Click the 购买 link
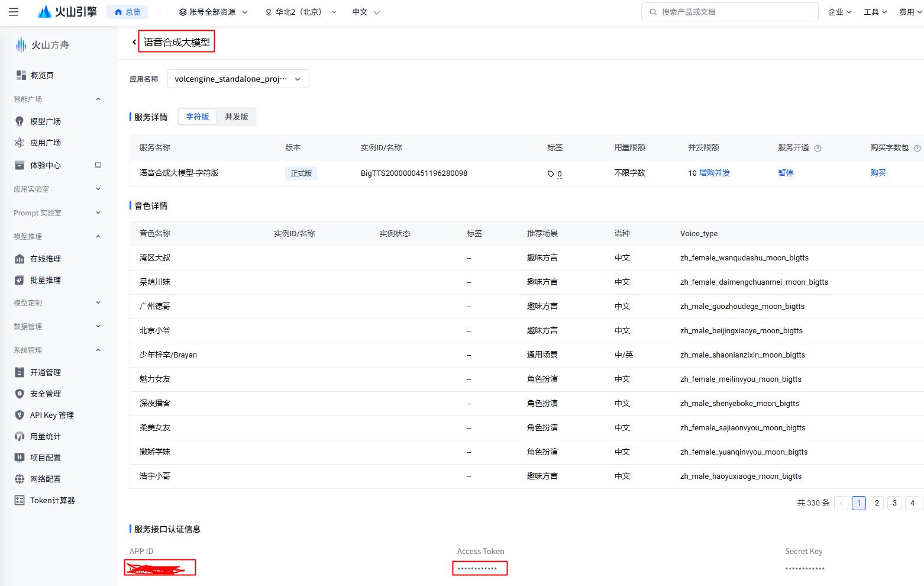Image resolution: width=924 pixels, height=586 pixels. pyautogui.click(x=878, y=173)
